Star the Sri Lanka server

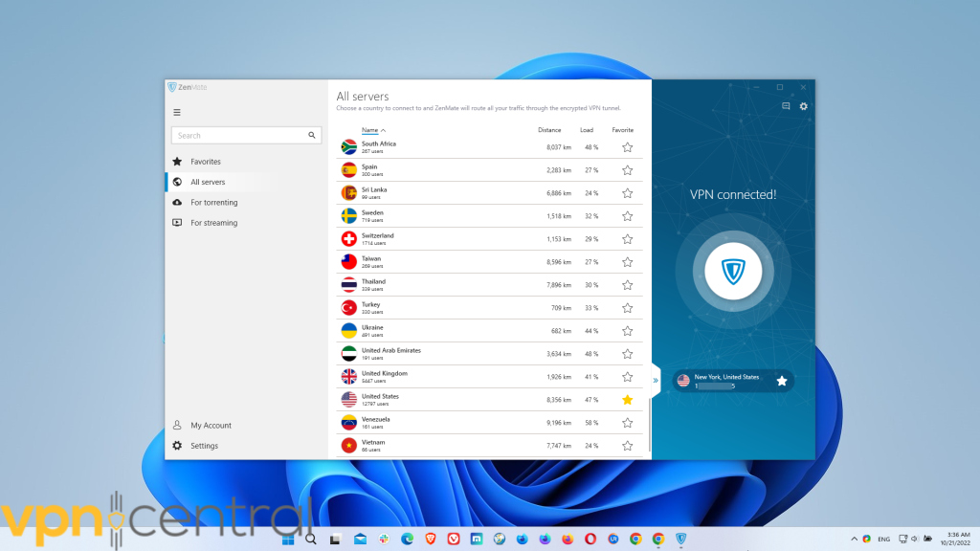point(628,193)
